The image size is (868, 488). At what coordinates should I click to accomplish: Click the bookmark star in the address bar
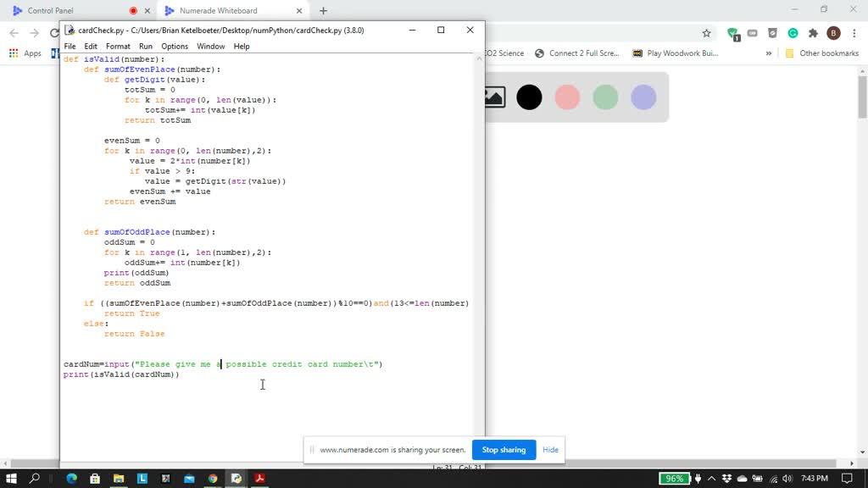click(x=706, y=33)
